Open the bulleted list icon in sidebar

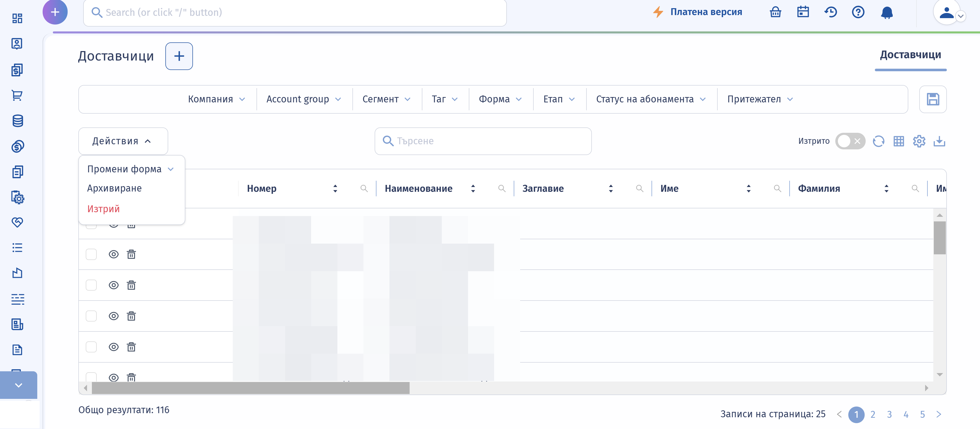[18, 248]
